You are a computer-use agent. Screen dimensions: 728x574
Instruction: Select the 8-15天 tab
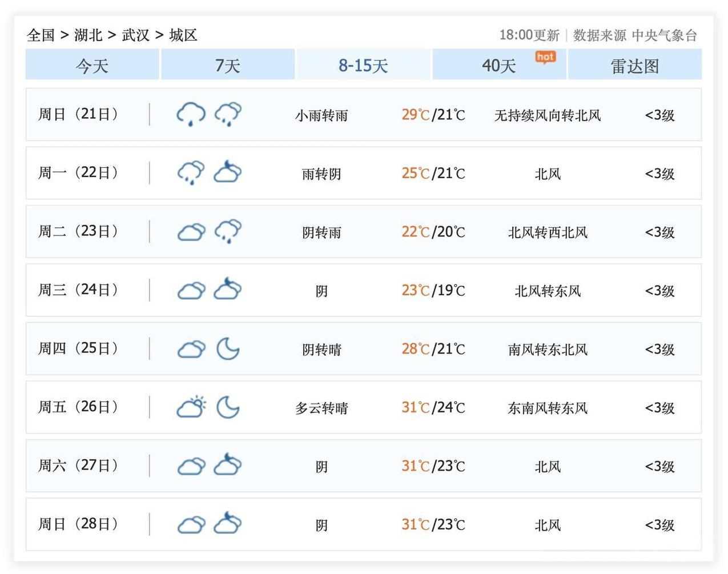[363, 65]
